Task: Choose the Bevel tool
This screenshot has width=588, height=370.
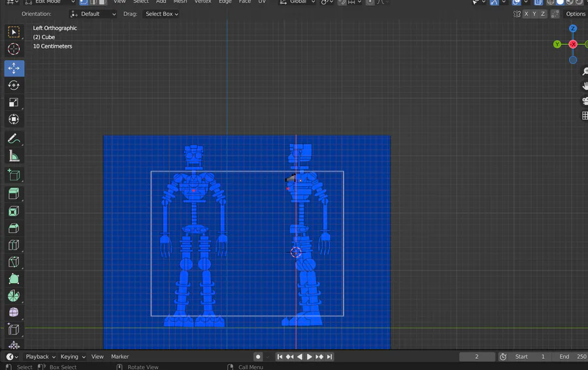Action: tap(14, 228)
